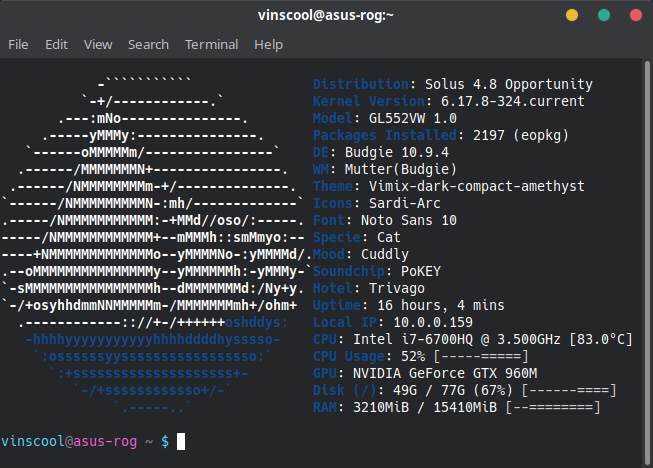Screen dimensions: 653x468
Task: Open the Help menu
Action: point(269,45)
